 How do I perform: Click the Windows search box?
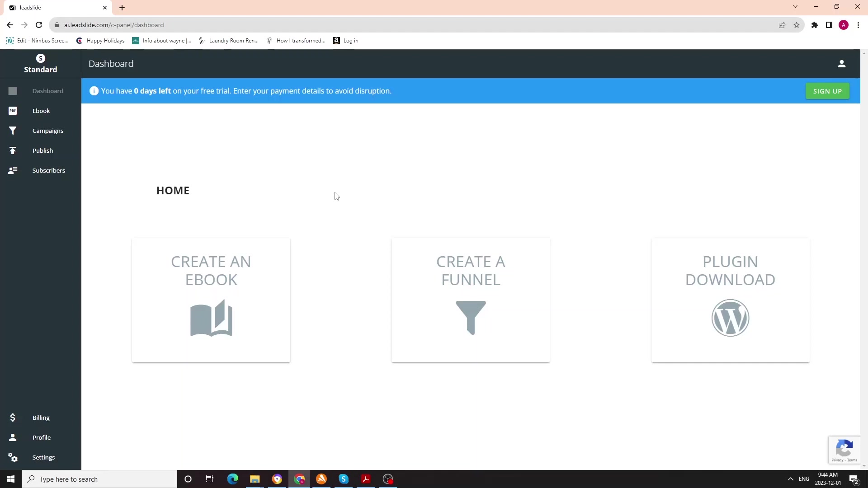(x=99, y=479)
